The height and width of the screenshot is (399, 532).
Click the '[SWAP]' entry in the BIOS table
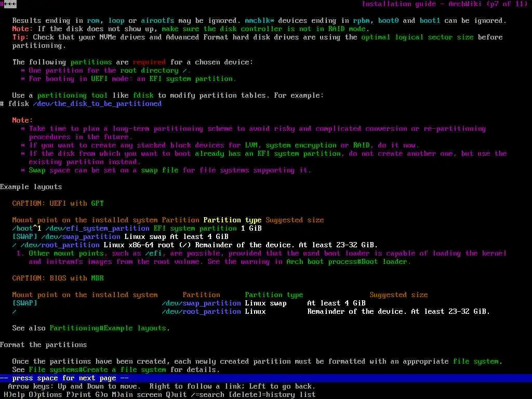(x=25, y=303)
